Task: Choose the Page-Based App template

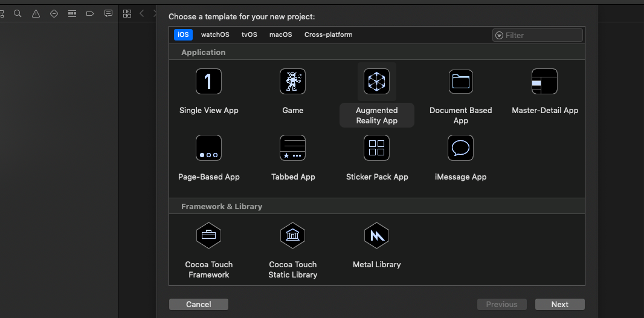Action: pyautogui.click(x=208, y=148)
